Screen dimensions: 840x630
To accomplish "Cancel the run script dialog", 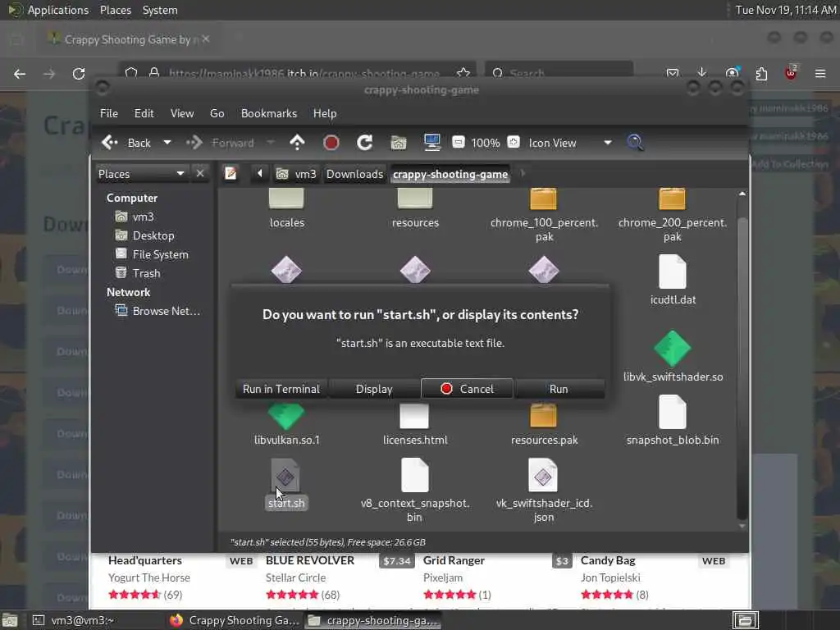I will [467, 389].
